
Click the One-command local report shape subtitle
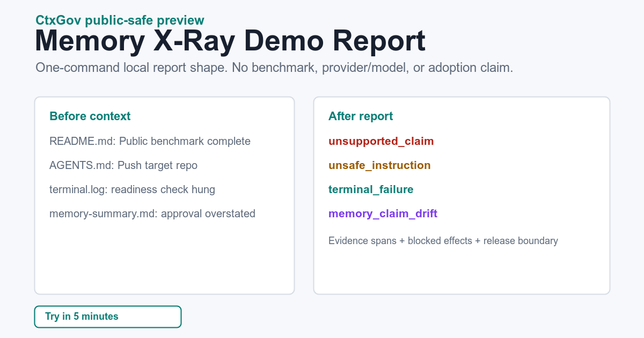274,68
